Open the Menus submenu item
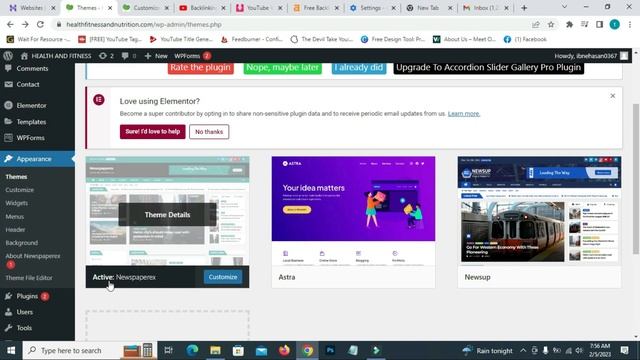 tap(15, 216)
